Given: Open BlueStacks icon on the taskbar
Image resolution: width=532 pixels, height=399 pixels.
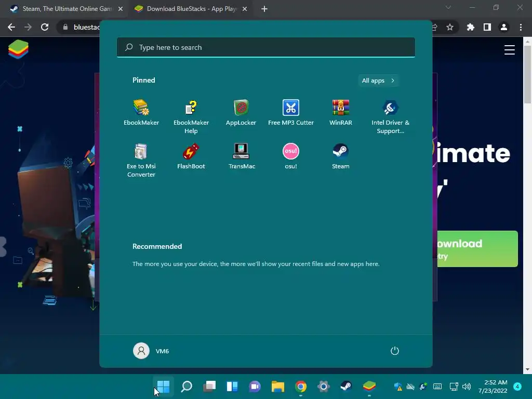Looking at the screenshot, I should click(369, 386).
